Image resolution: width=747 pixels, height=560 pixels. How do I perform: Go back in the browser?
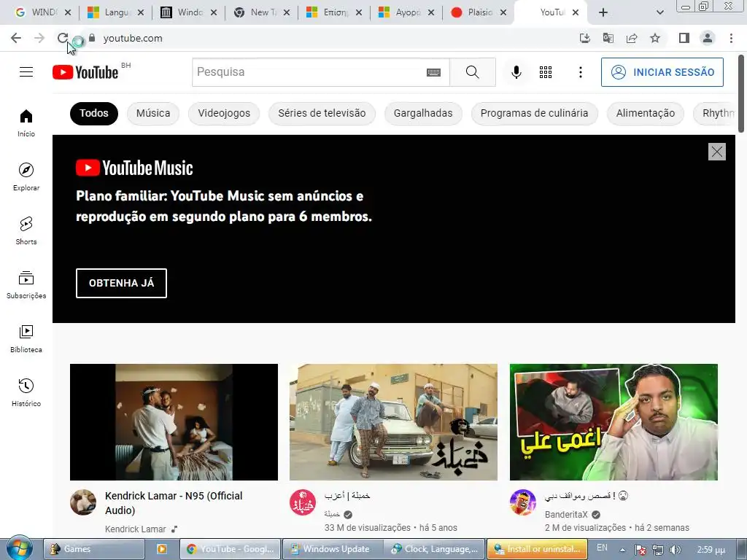pyautogui.click(x=16, y=38)
